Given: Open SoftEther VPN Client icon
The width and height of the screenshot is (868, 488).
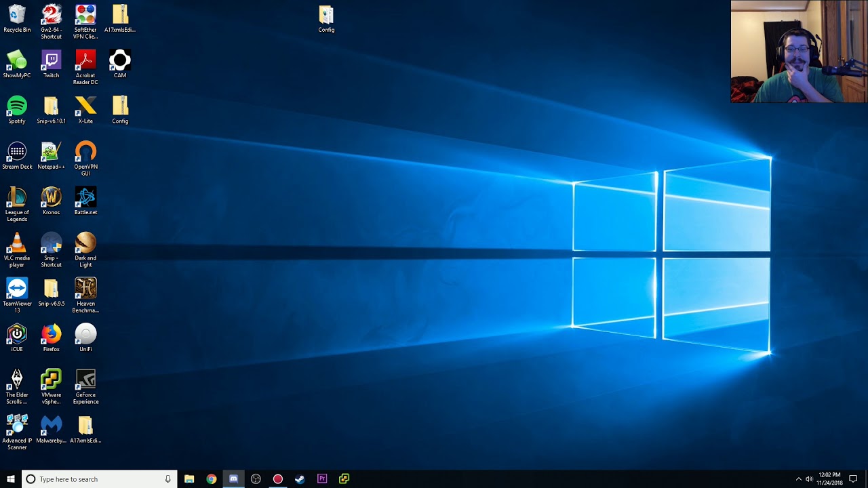Looking at the screenshot, I should (x=85, y=22).
